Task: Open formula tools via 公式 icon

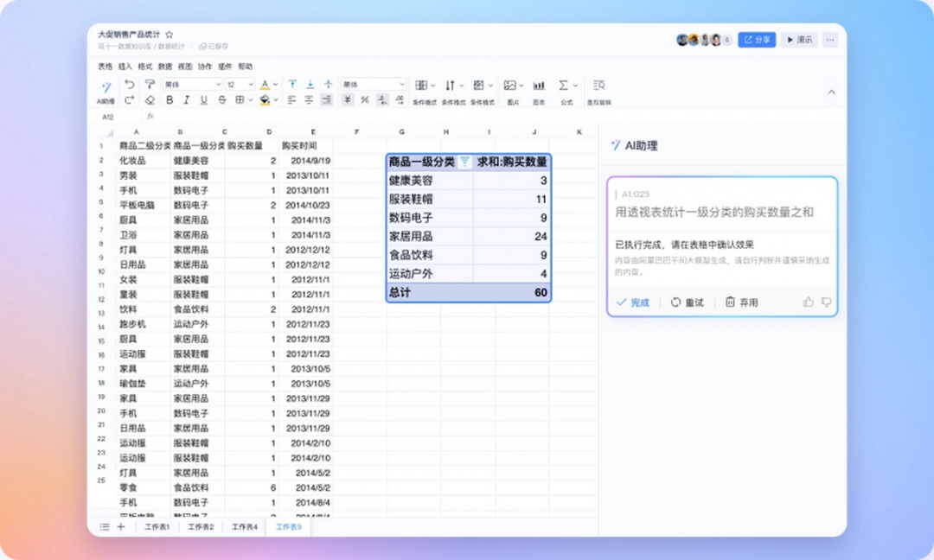Action: (x=564, y=86)
